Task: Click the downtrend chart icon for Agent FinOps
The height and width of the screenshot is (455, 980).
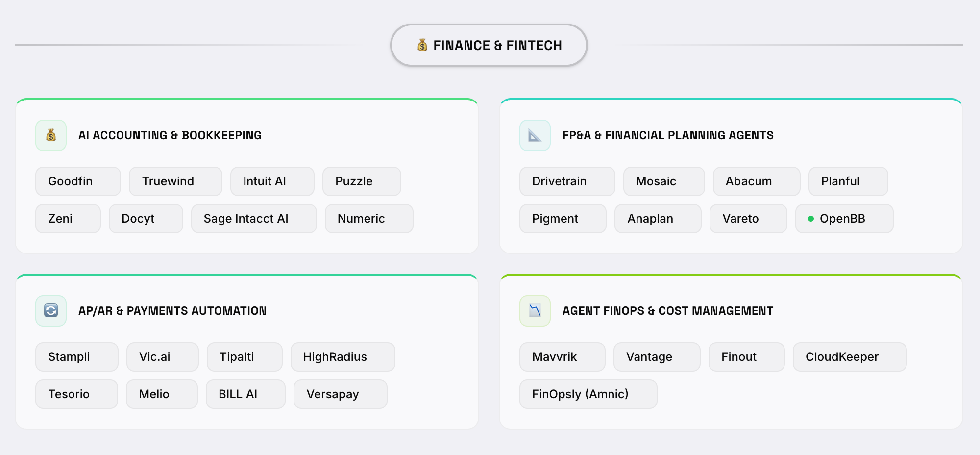Action: 535,311
